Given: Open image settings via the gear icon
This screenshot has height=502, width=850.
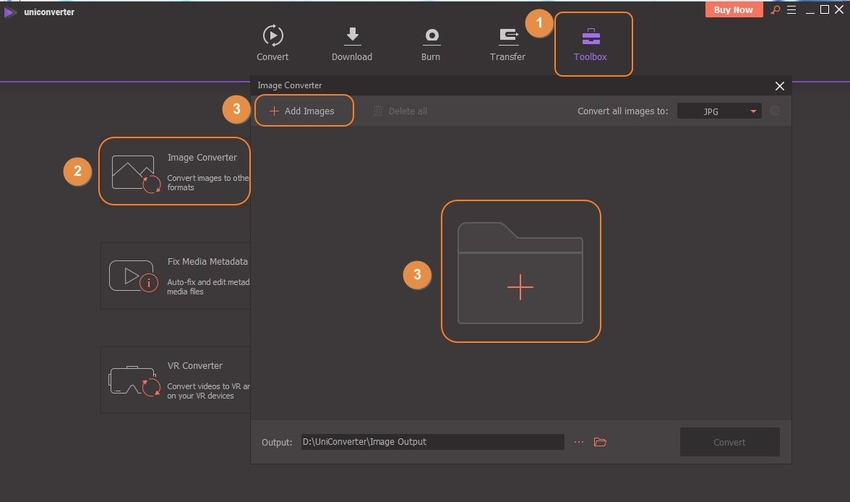Looking at the screenshot, I should click(x=775, y=111).
